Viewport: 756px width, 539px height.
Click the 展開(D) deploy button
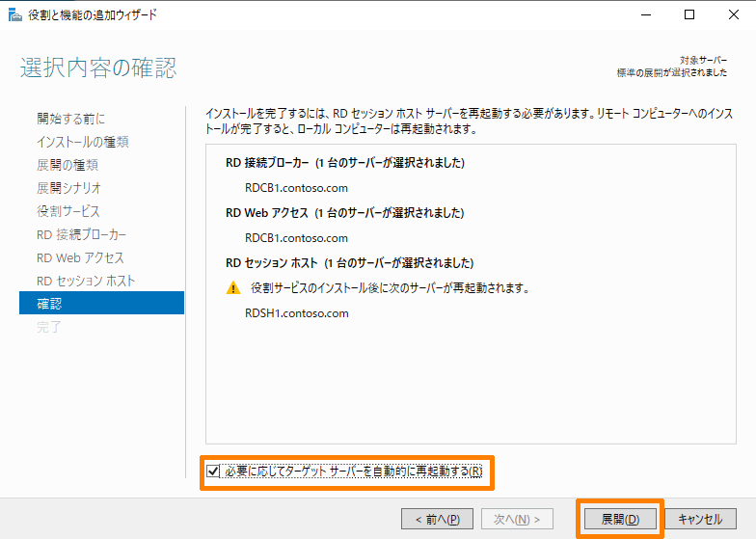tap(620, 519)
